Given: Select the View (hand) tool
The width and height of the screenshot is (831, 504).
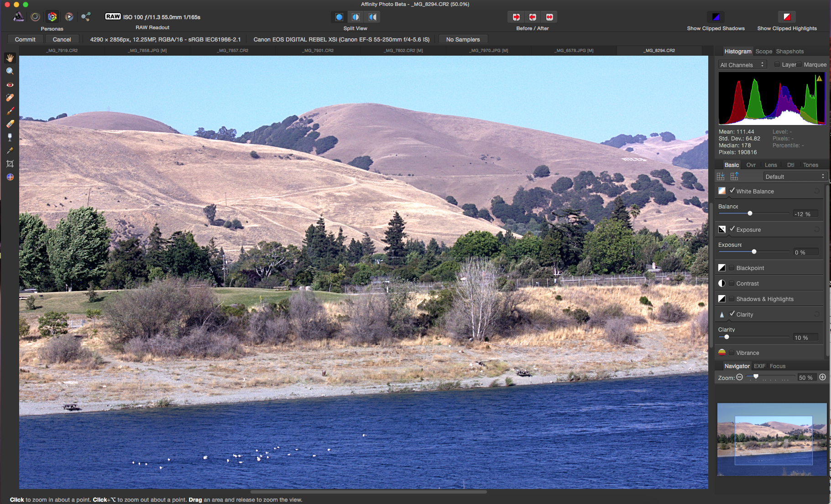Looking at the screenshot, I should (10, 58).
